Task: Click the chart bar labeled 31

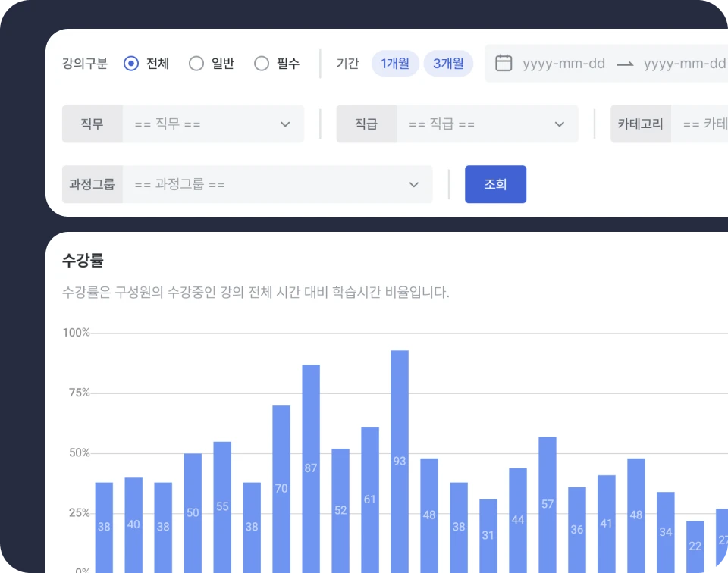Action: pyautogui.click(x=488, y=535)
